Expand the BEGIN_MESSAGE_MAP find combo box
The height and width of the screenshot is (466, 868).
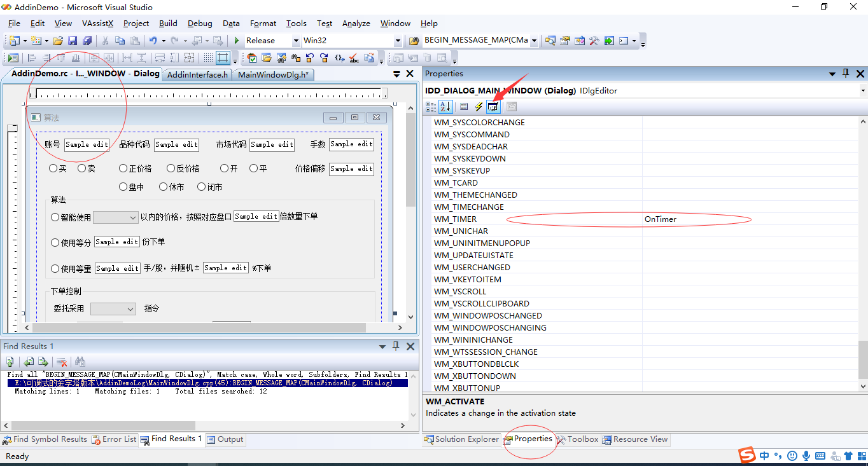[x=534, y=41]
